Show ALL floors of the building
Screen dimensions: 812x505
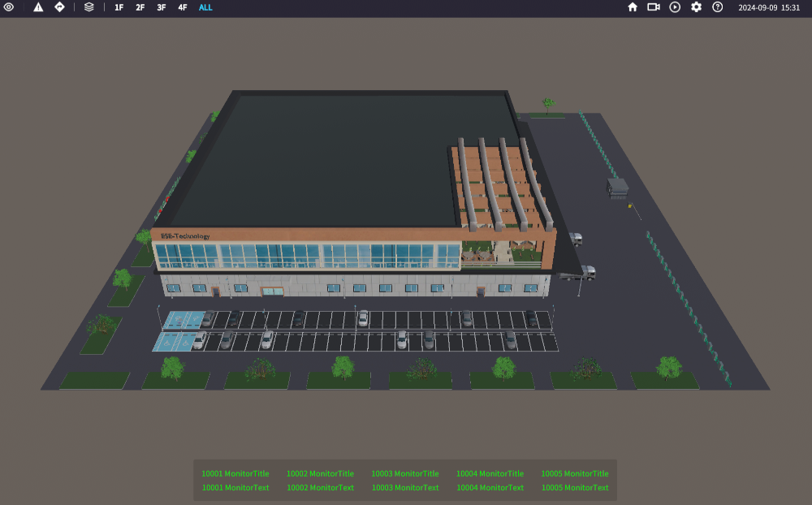pos(205,7)
